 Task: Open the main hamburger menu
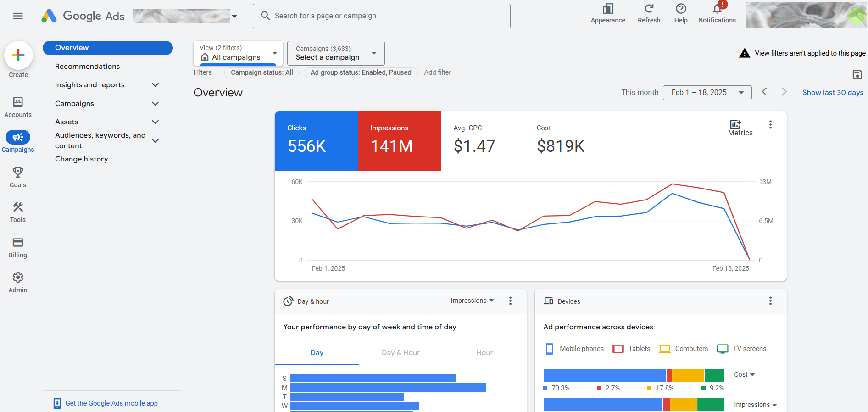coord(18,16)
